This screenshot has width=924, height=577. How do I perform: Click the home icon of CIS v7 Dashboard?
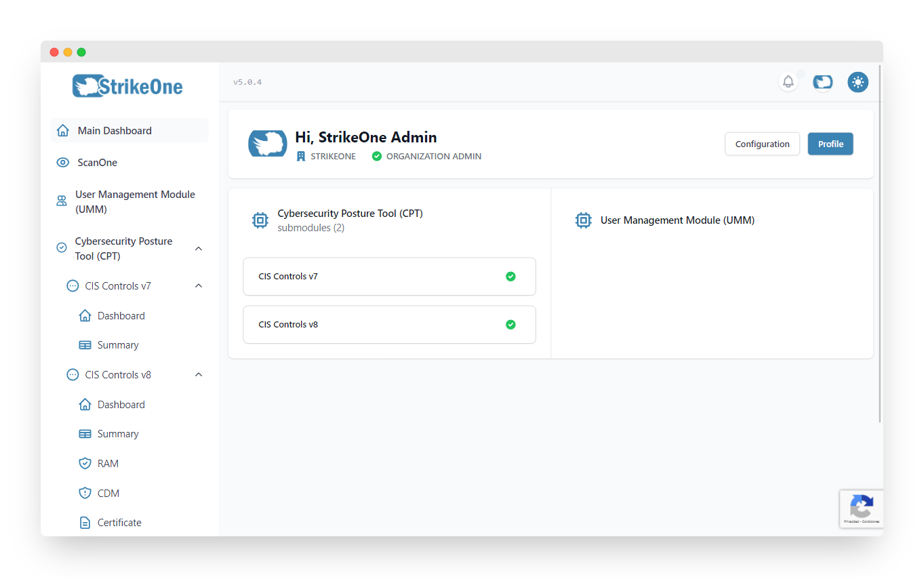85,315
